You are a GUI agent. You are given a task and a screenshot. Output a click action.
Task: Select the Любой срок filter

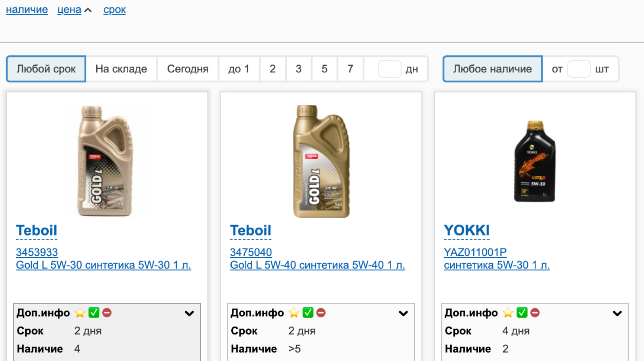click(x=46, y=69)
